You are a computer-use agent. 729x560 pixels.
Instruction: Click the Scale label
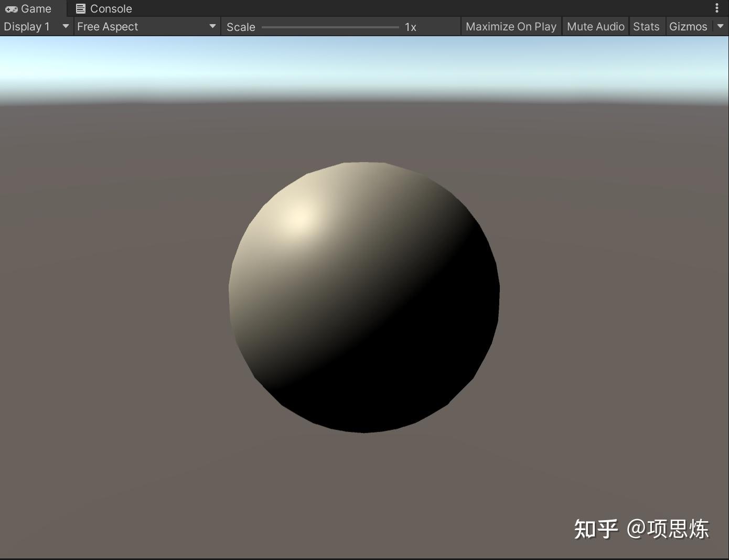[241, 27]
